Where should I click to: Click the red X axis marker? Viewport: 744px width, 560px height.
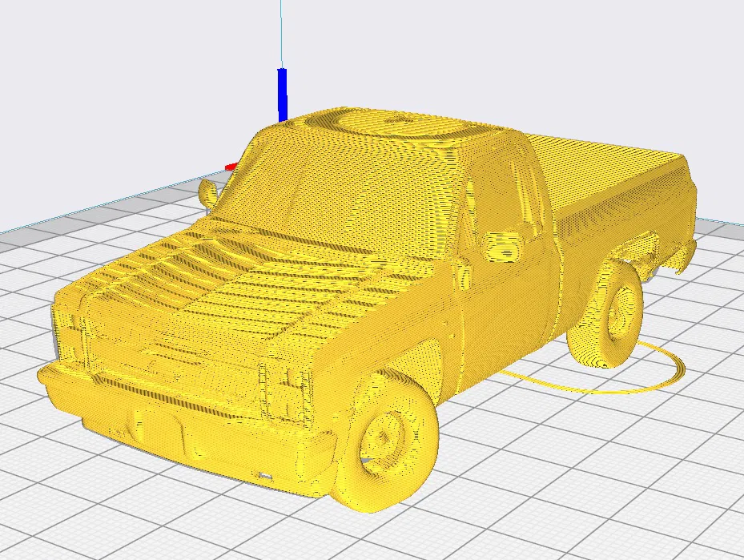(231, 167)
